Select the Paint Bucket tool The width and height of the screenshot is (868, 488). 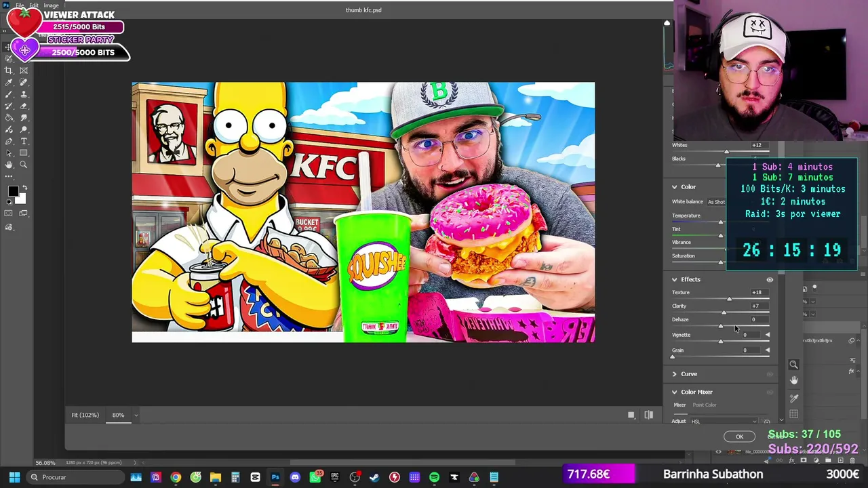(9, 118)
